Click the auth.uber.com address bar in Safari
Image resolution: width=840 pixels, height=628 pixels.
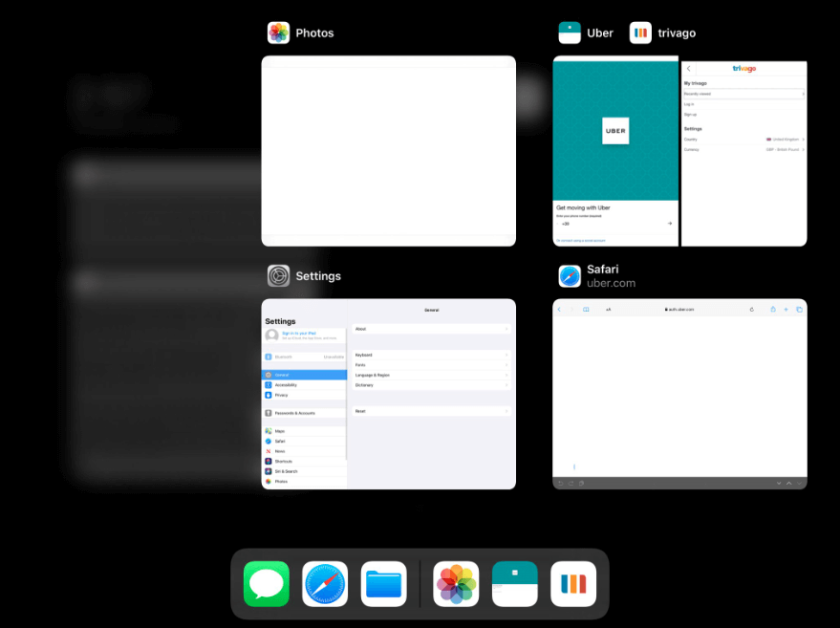pos(679,309)
